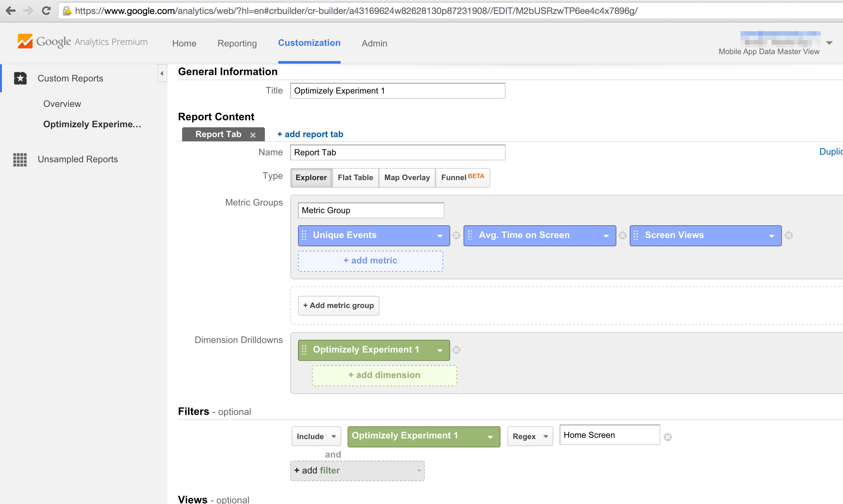Remove Optimizely Experiment 1 dimension drilldown
843x504 pixels.
456,350
